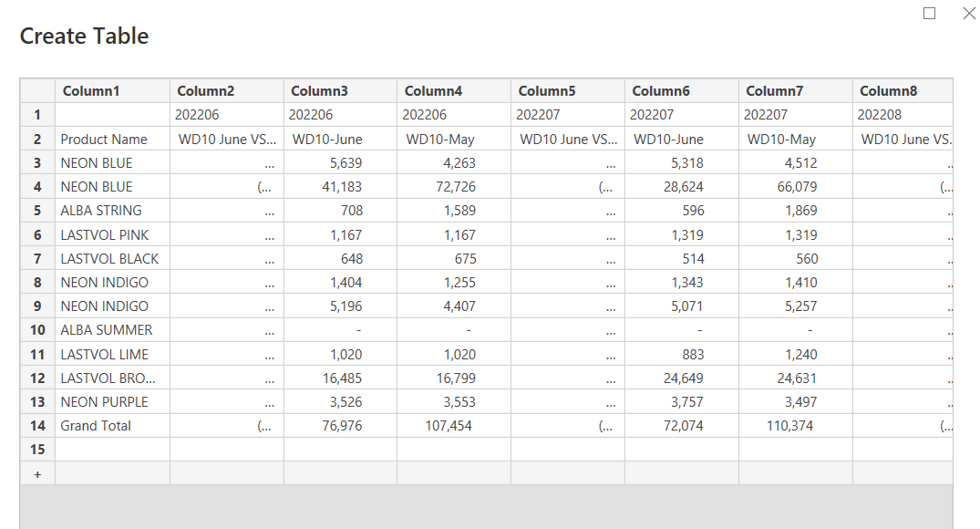Click the 66,079 value cell
The image size is (980, 529).
(x=796, y=186)
